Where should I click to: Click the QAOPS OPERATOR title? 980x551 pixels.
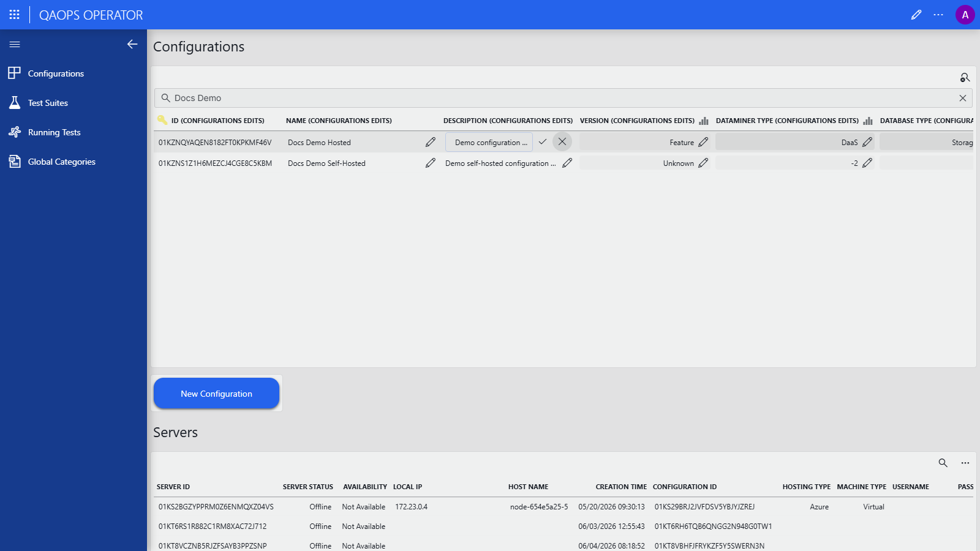click(x=91, y=15)
